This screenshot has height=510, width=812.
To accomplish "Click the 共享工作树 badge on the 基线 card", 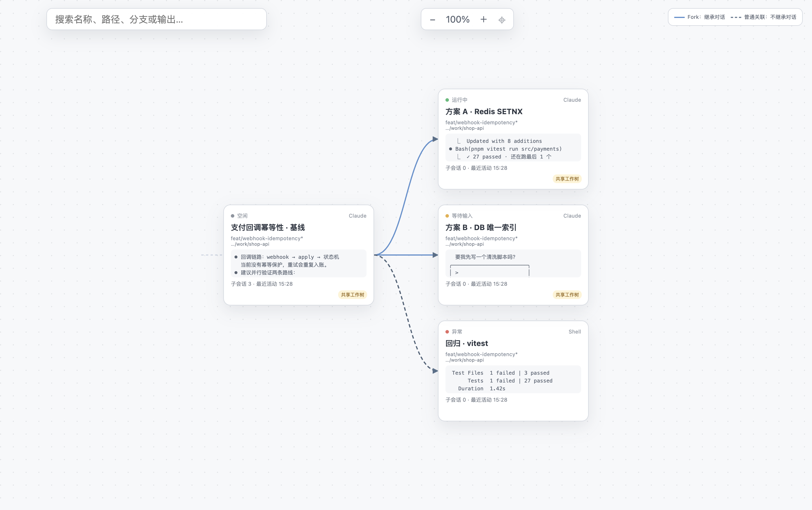I will pos(352,295).
